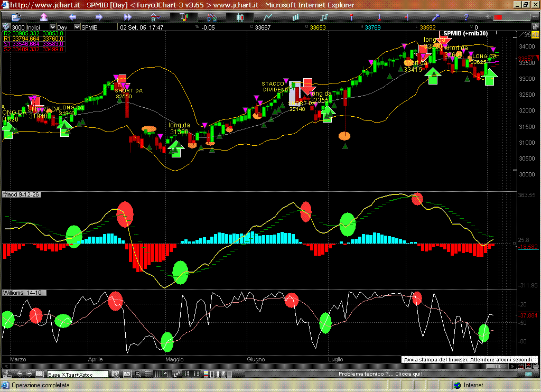Click the single left arrow in top toolbar
This screenshot has width=541, height=392.
click(x=72, y=17)
